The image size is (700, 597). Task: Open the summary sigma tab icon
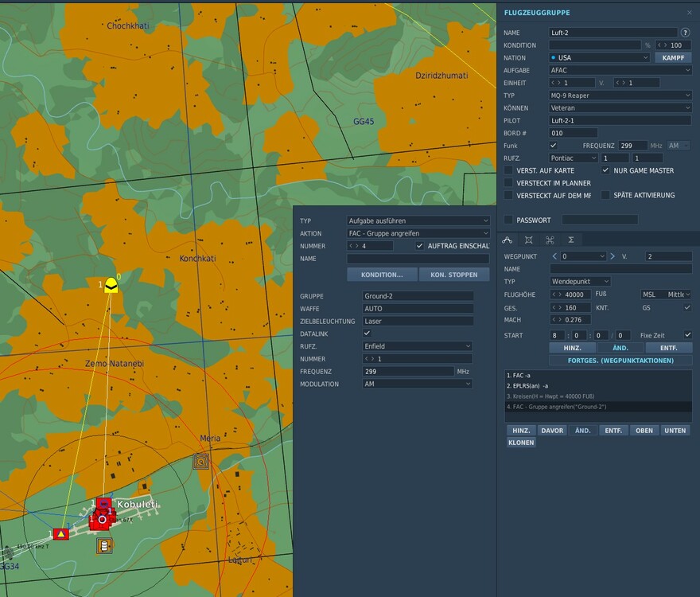point(571,240)
